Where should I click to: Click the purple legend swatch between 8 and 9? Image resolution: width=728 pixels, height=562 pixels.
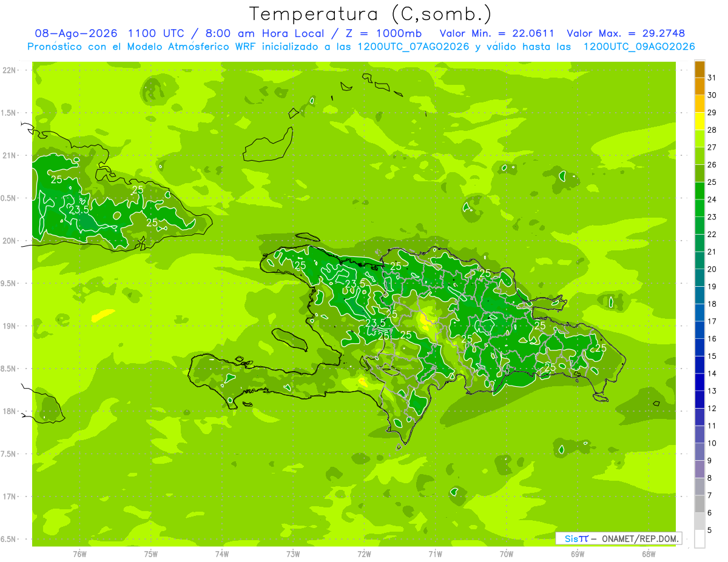[x=699, y=469]
